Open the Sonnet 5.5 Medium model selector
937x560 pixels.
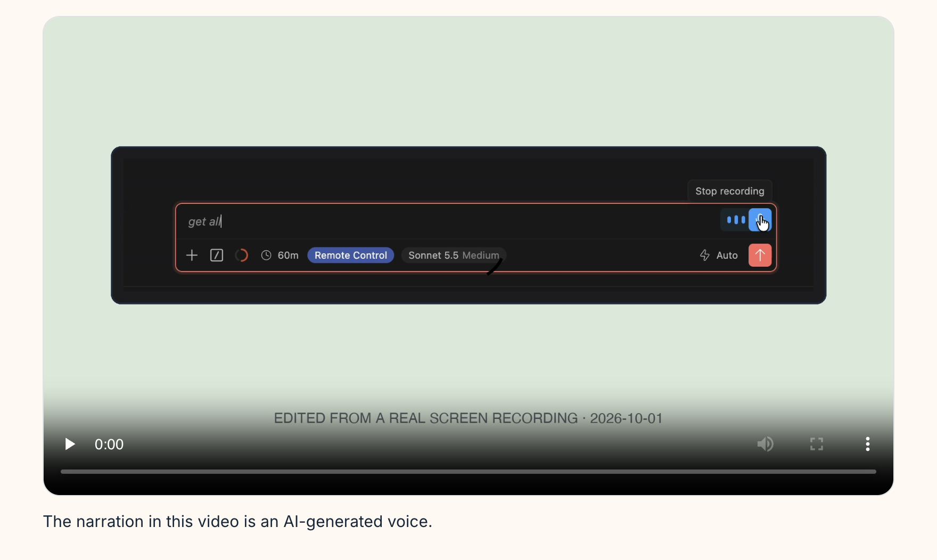coord(454,256)
